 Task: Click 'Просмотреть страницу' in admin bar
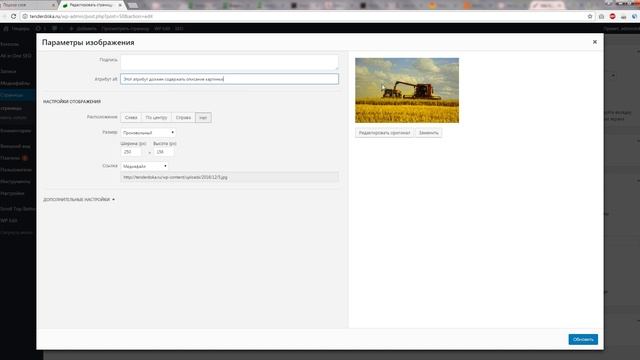(x=125, y=29)
